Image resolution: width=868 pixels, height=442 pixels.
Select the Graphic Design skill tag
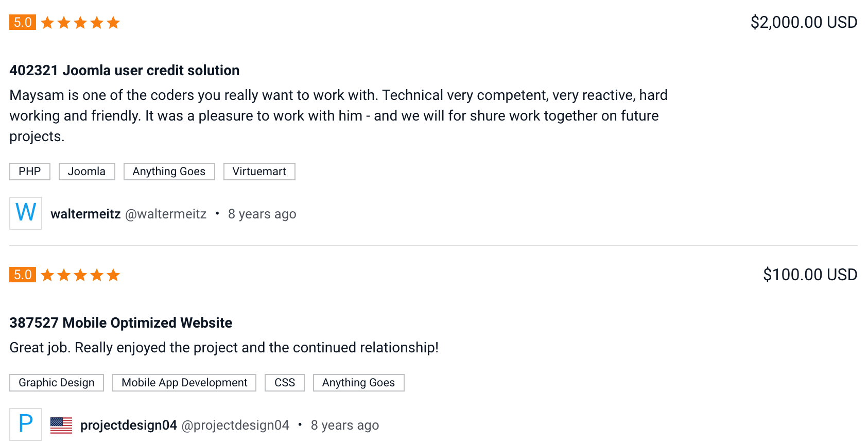(57, 383)
